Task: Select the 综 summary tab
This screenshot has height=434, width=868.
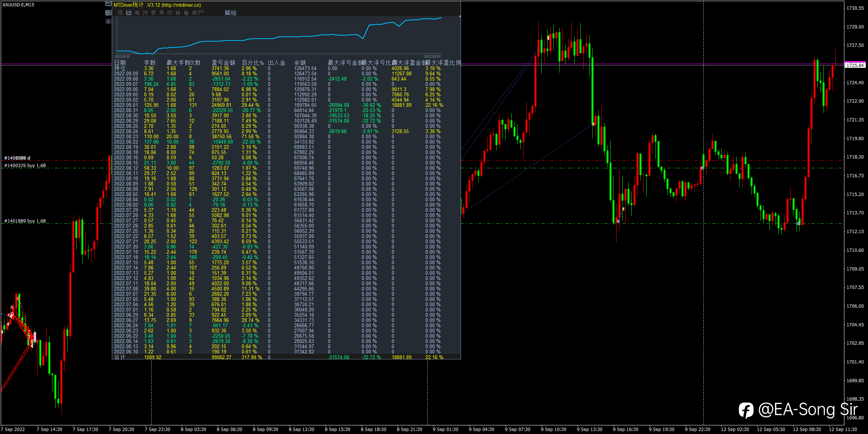Action: tap(120, 13)
